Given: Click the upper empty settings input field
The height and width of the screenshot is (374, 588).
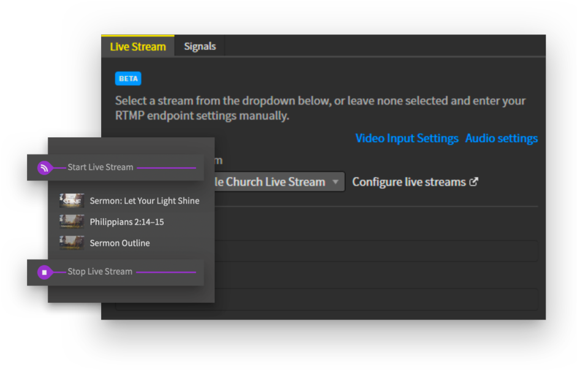Looking at the screenshot, I should pyautogui.click(x=376, y=251).
